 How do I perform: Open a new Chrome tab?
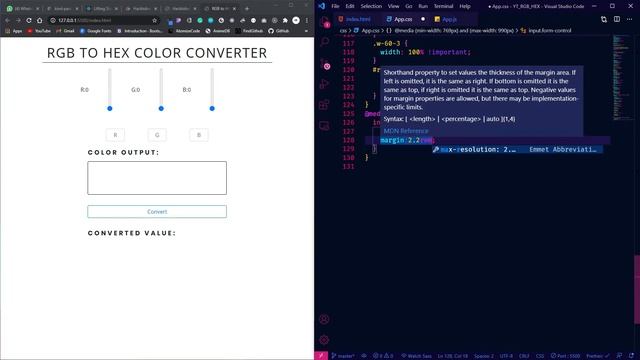[247, 8]
